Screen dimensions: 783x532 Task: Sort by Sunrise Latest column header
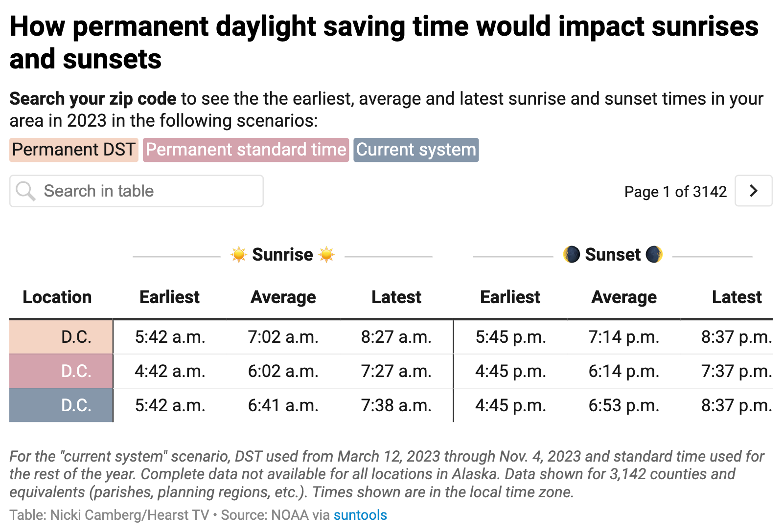click(x=396, y=297)
